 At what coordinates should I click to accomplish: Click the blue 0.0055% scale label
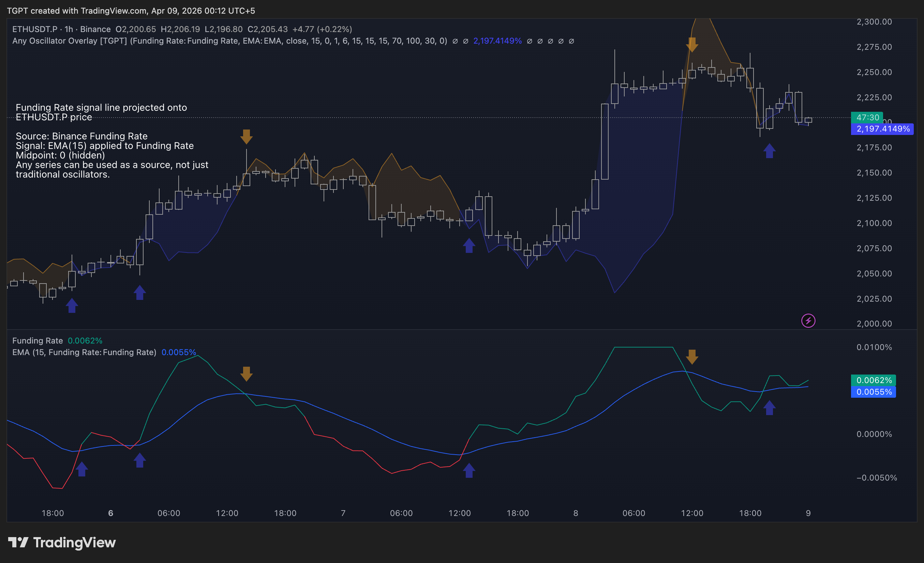(x=874, y=392)
